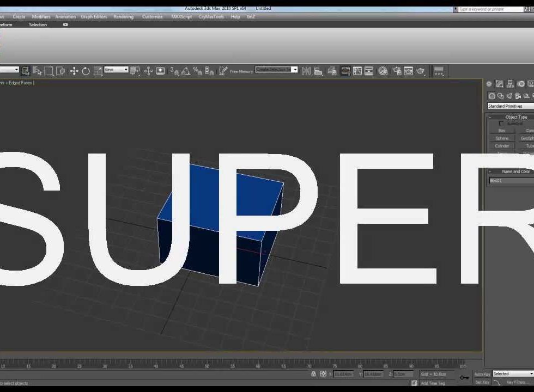534x392 pixels.
Task: Click the Free Memory button
Action: (x=241, y=71)
